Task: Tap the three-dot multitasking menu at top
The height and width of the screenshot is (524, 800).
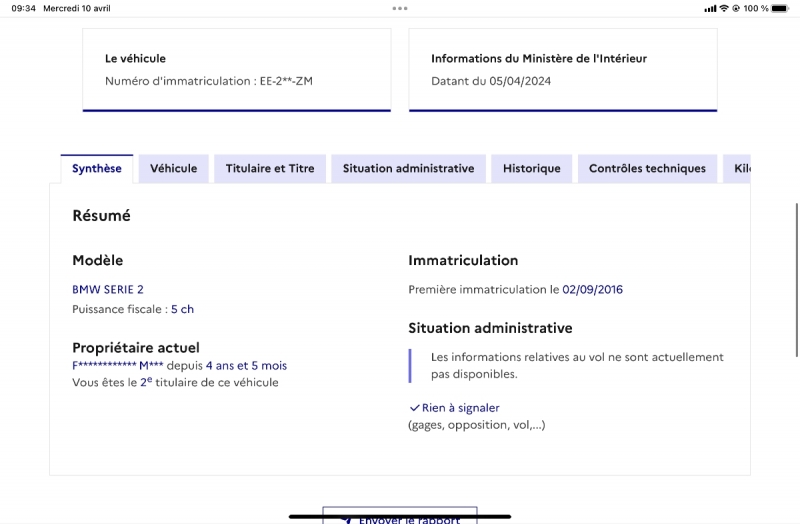Action: pos(400,8)
